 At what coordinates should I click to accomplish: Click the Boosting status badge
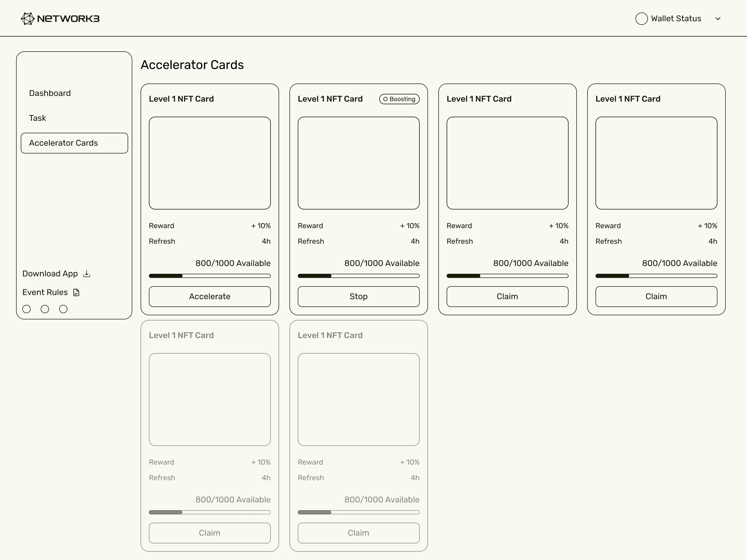(x=399, y=99)
